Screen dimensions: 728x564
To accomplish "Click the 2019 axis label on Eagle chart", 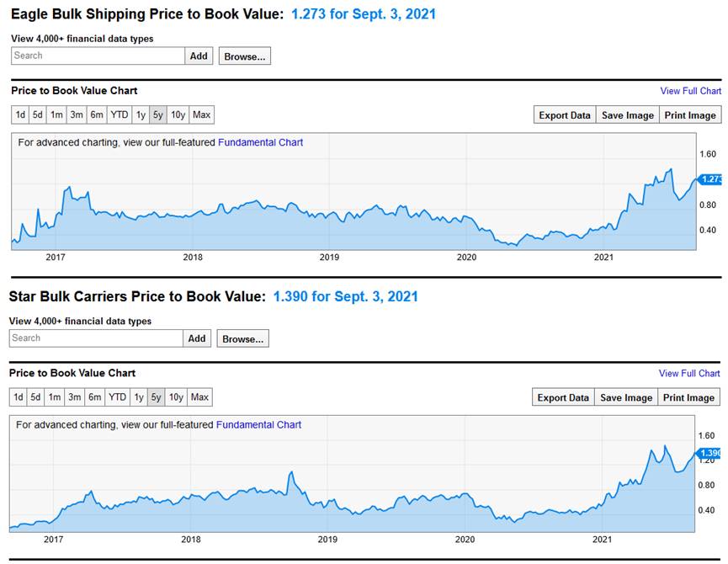I will coord(329,257).
